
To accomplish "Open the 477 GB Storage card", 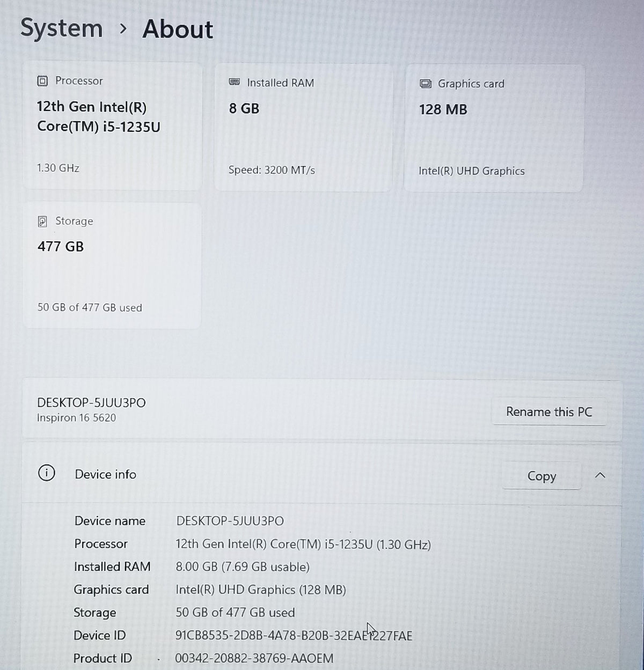I will (112, 266).
